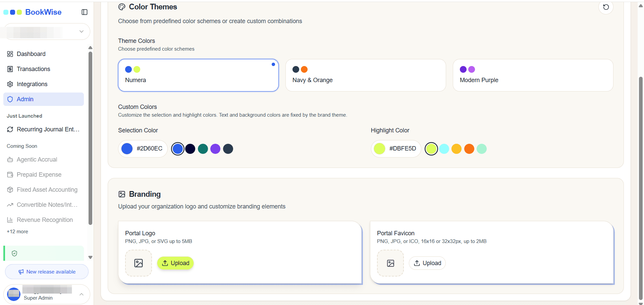
Task: Click the main page vertical scrollbar
Action: (x=641, y=188)
